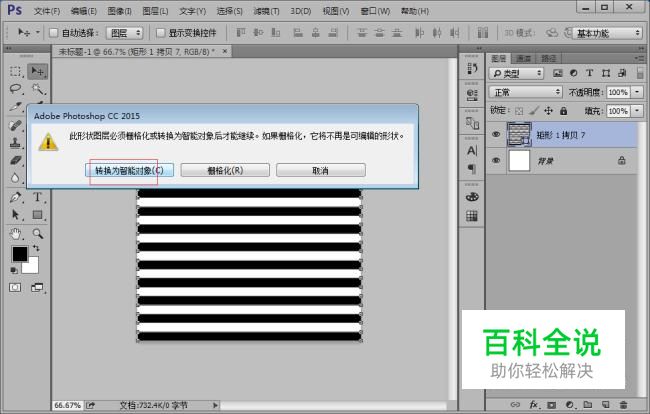Click the 背景 layer thumbnail

519,160
